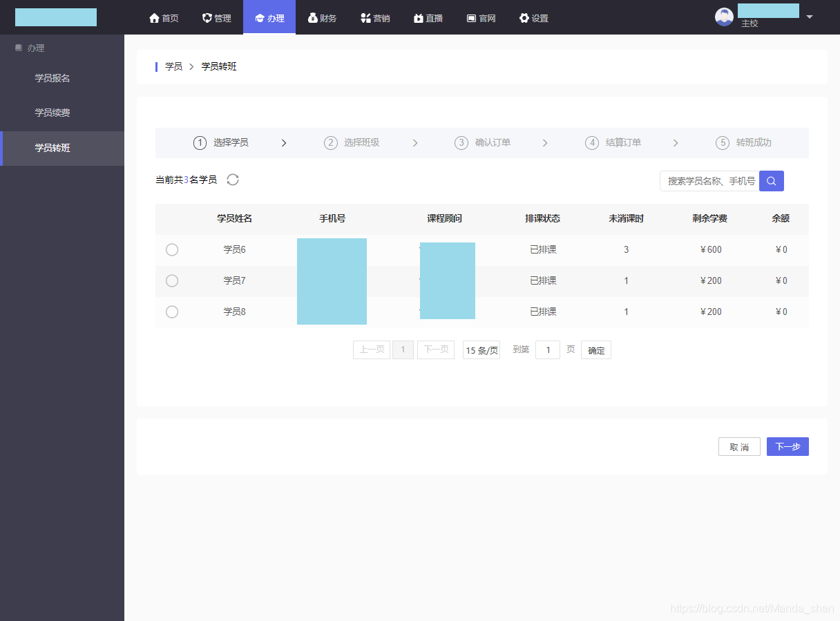Open the 设置 settings gear icon
This screenshot has height=621, width=840.
coord(524,18)
